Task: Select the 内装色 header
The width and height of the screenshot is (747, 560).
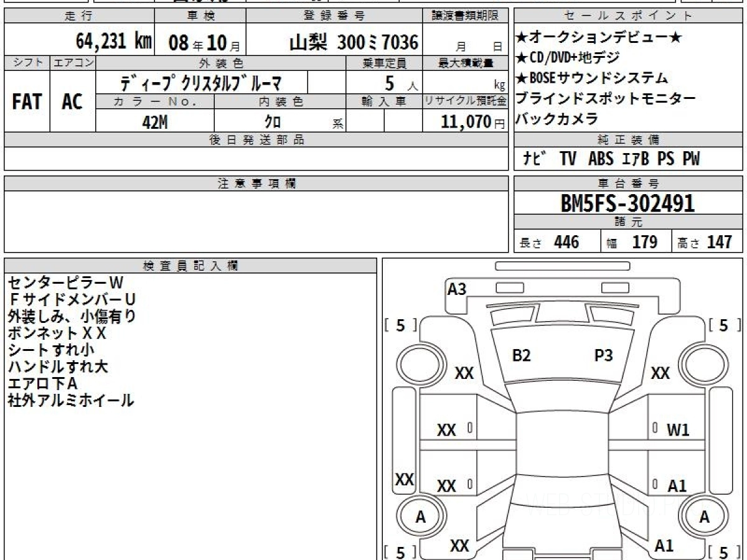Action: pyautogui.click(x=281, y=101)
